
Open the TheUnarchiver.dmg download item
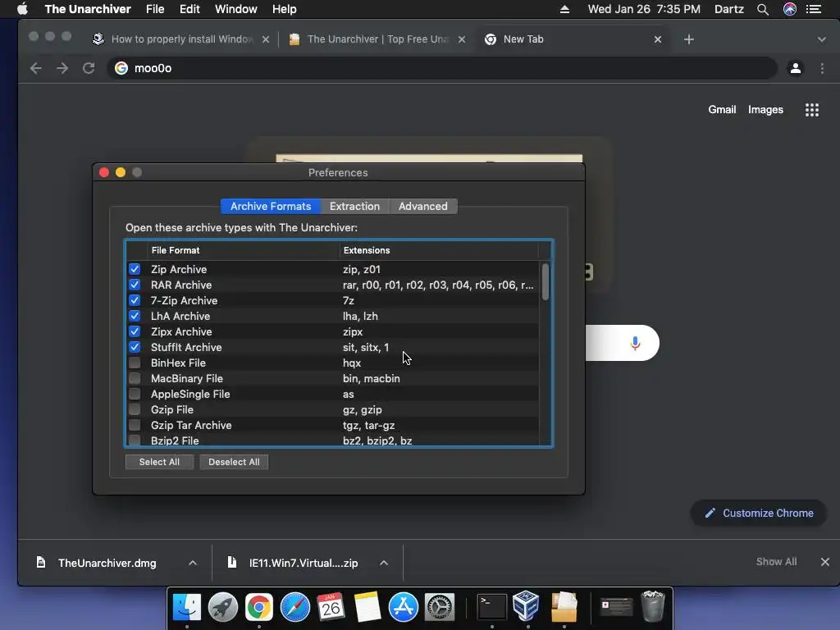[107, 563]
